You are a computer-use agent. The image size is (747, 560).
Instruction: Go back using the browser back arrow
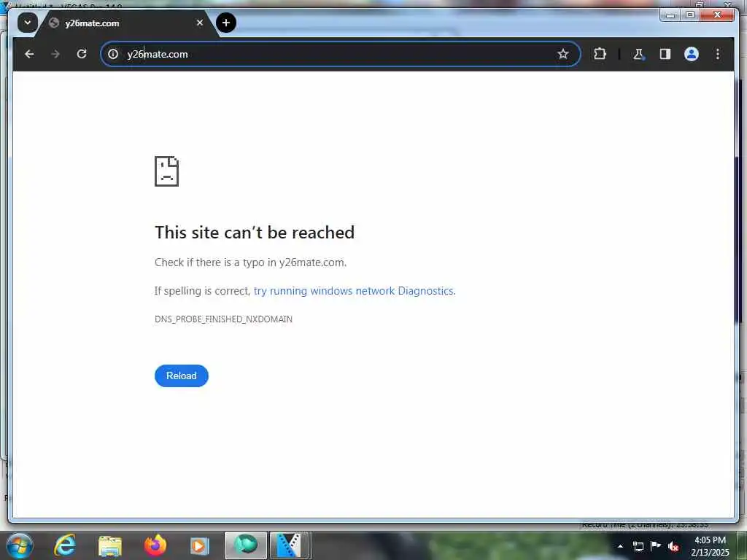(x=29, y=54)
